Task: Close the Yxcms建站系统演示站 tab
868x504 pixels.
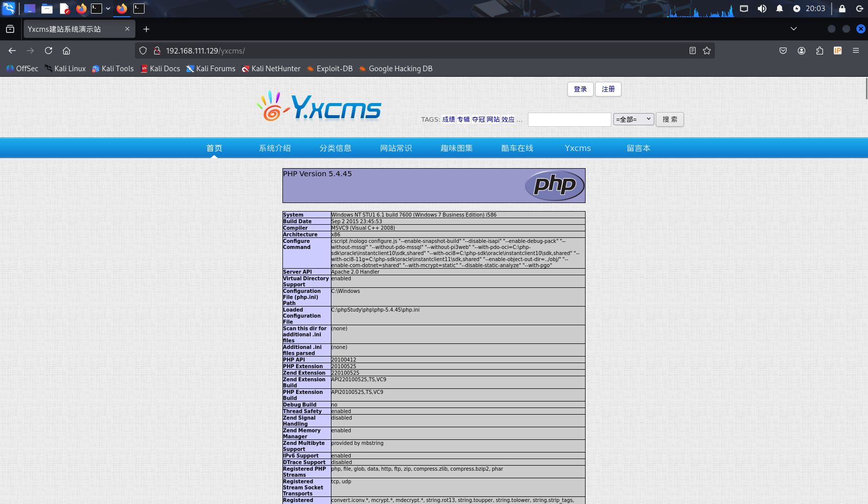Action: click(x=127, y=29)
